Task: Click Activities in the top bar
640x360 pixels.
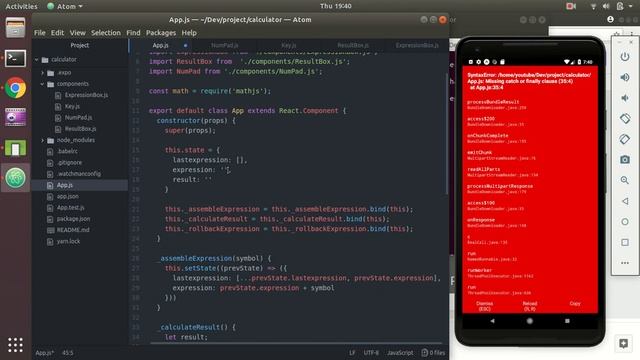Action: pyautogui.click(x=21, y=6)
